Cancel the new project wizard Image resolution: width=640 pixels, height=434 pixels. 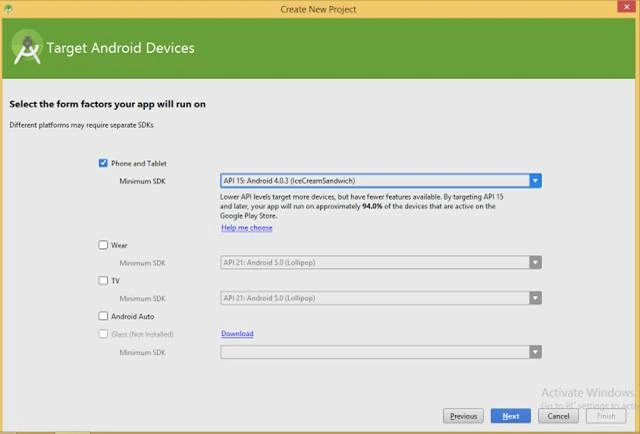coord(558,416)
